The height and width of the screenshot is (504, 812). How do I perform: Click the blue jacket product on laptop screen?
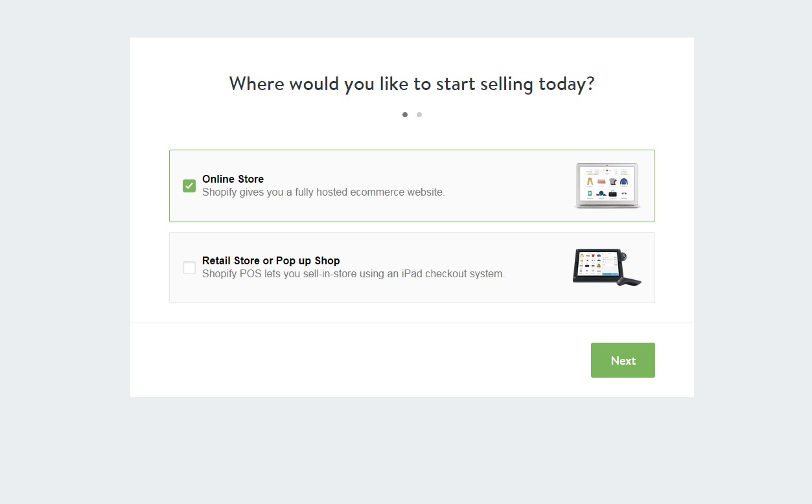624,182
